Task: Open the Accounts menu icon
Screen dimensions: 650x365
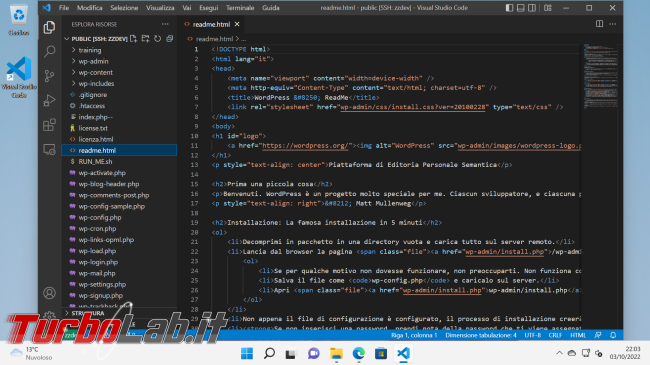Action: (49, 293)
